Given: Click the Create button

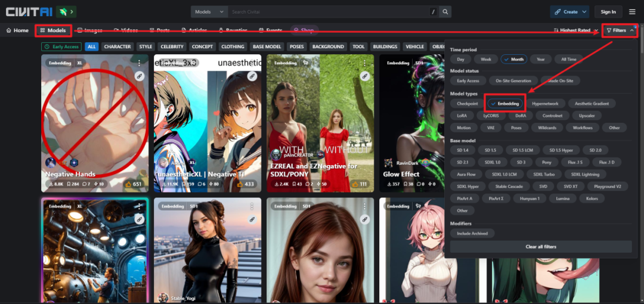Looking at the screenshot, I should pos(565,12).
